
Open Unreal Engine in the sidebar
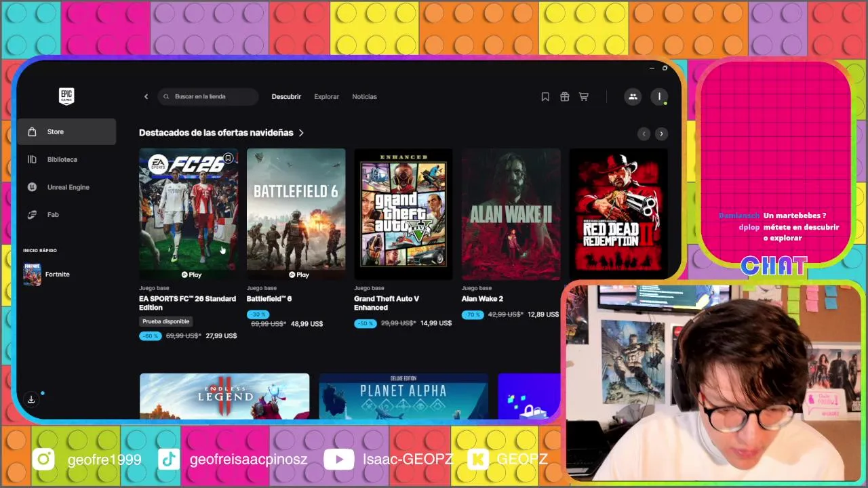click(66, 187)
